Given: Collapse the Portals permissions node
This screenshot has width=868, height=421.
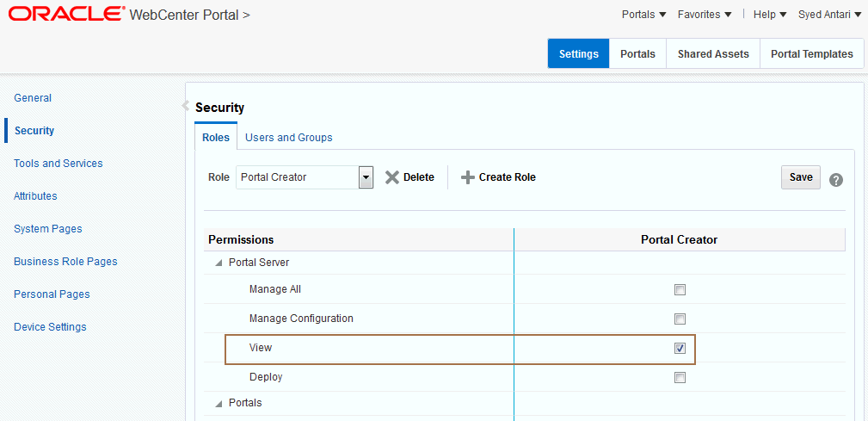Looking at the screenshot, I should tap(218, 403).
